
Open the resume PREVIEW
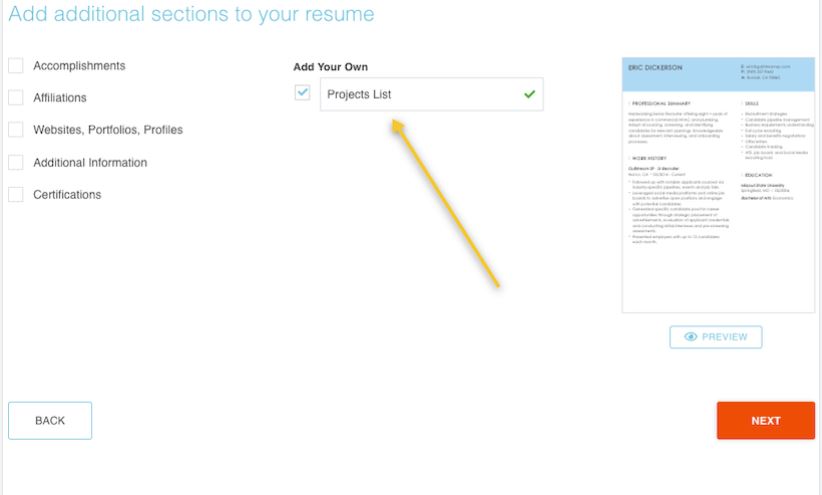[716, 337]
